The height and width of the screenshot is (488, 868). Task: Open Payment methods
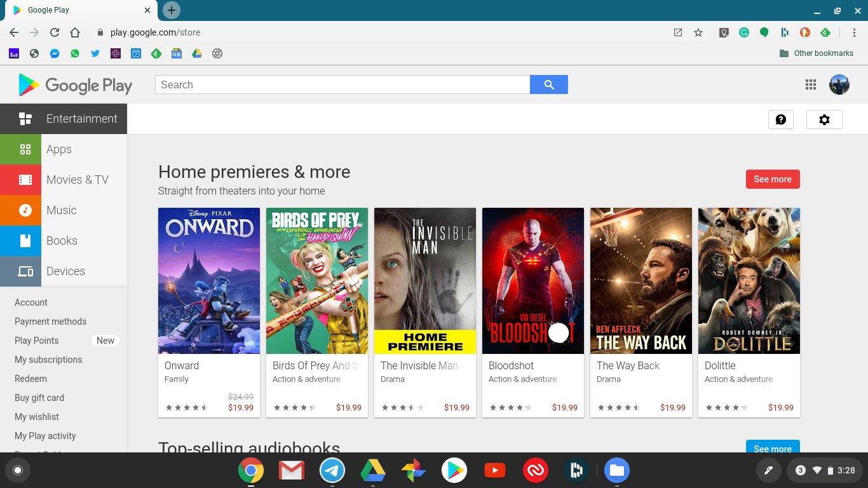coord(51,322)
